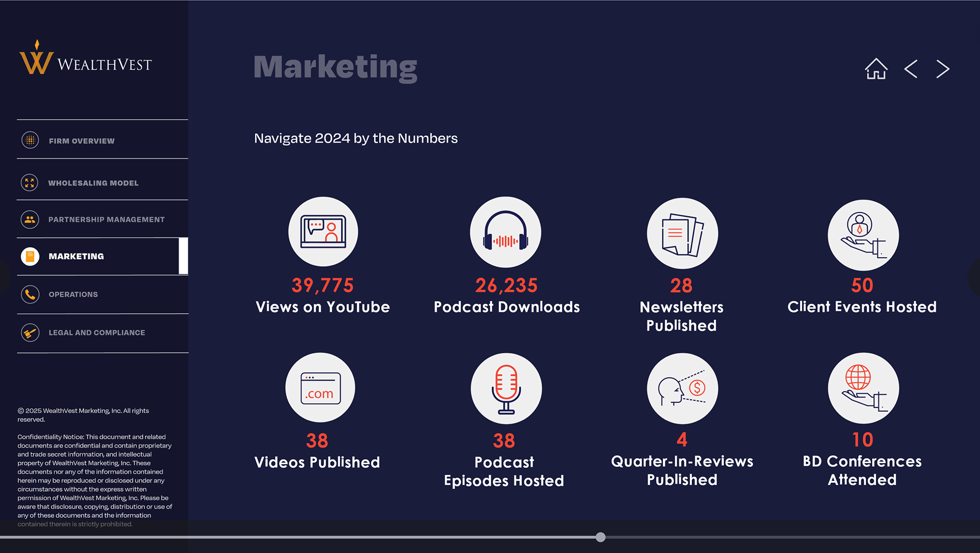The height and width of the screenshot is (553, 980).
Task: Open Legal and Compliance section
Action: point(96,333)
